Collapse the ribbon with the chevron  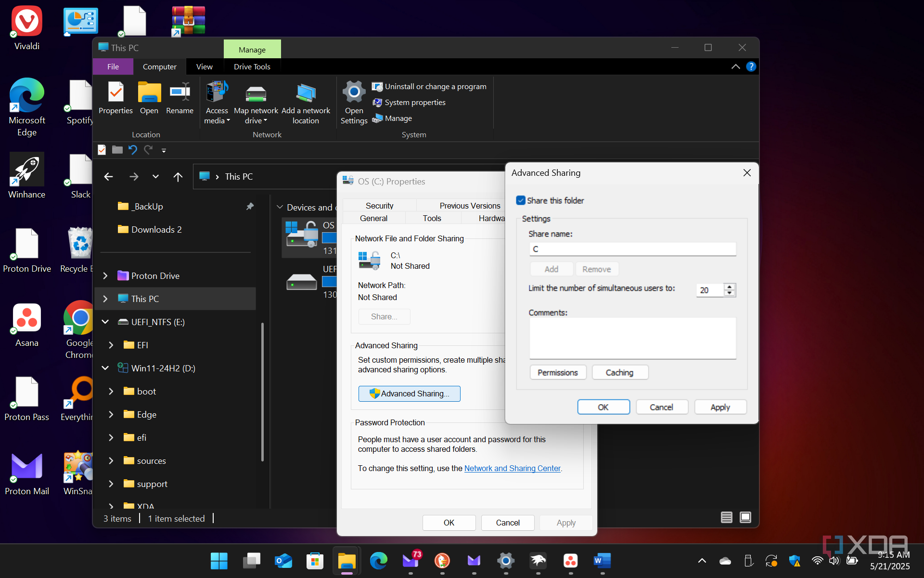tap(735, 67)
